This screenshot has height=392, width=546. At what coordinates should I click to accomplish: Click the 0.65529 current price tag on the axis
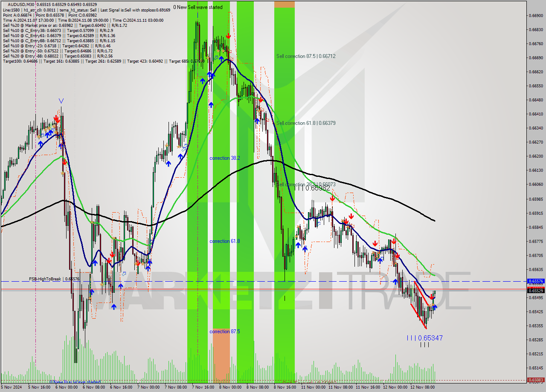point(536,291)
